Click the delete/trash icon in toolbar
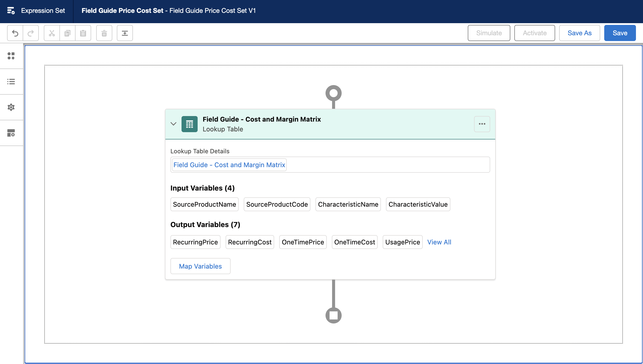This screenshot has height=364, width=643. (104, 33)
